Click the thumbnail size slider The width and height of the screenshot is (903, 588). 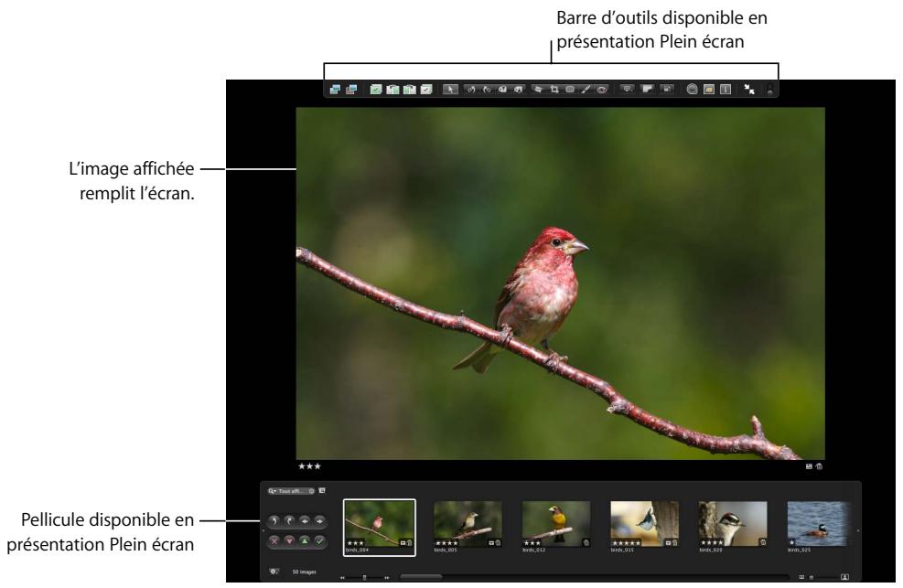tap(823, 577)
